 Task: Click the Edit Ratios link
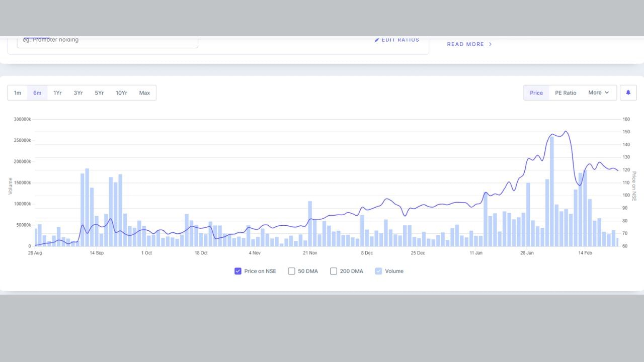pos(397,40)
